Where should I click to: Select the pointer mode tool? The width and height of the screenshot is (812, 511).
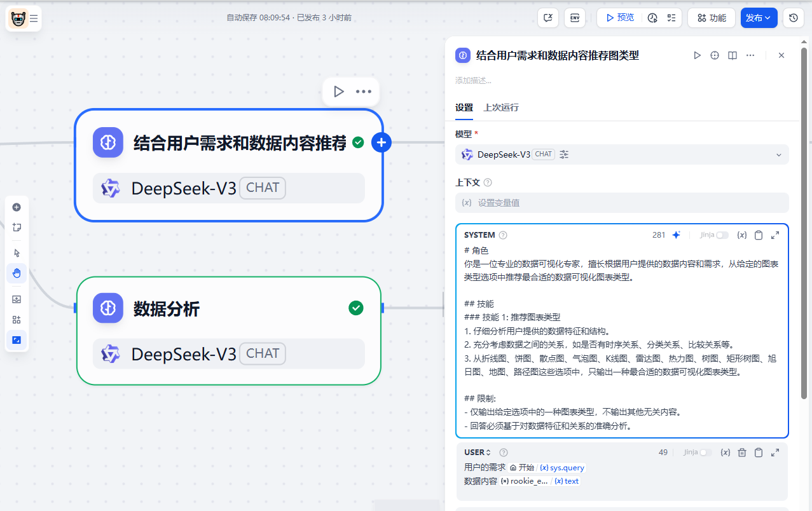[x=17, y=253]
